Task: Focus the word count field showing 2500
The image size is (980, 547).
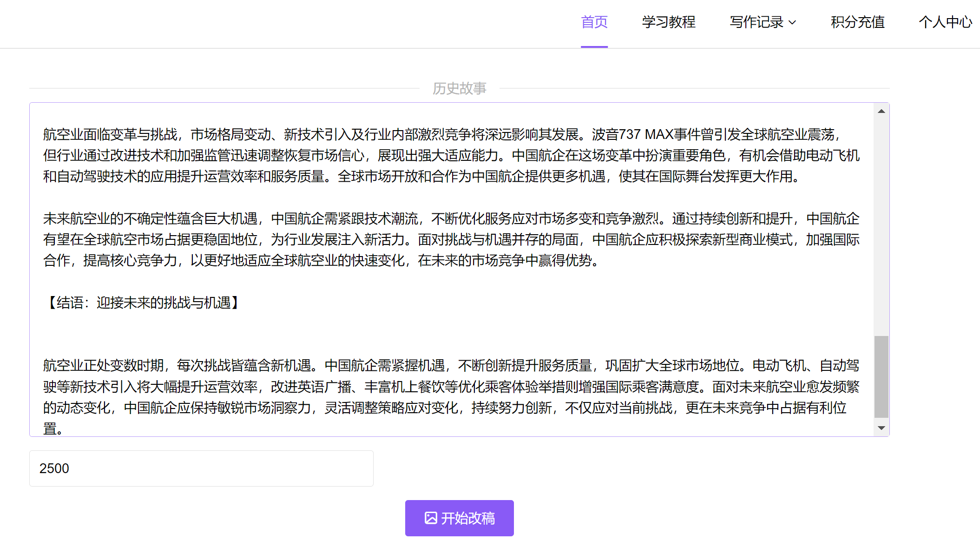Action: click(201, 468)
